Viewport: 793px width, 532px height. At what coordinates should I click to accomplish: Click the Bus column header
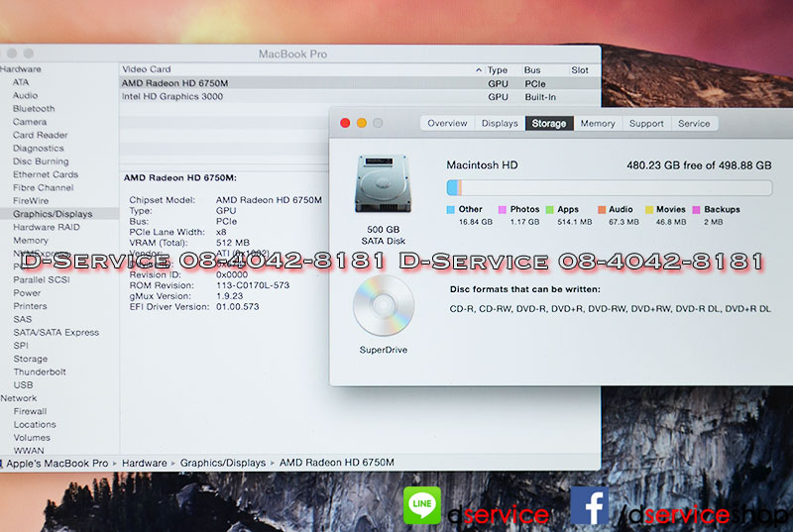pos(532,70)
